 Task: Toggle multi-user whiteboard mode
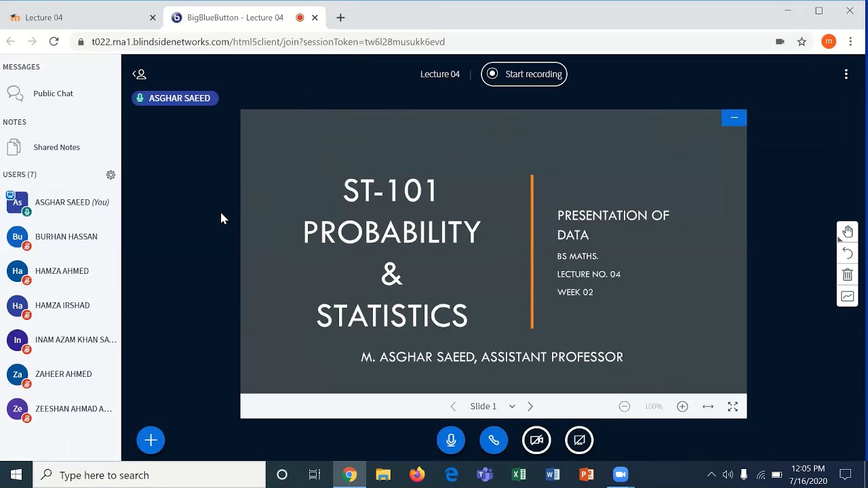tap(847, 296)
